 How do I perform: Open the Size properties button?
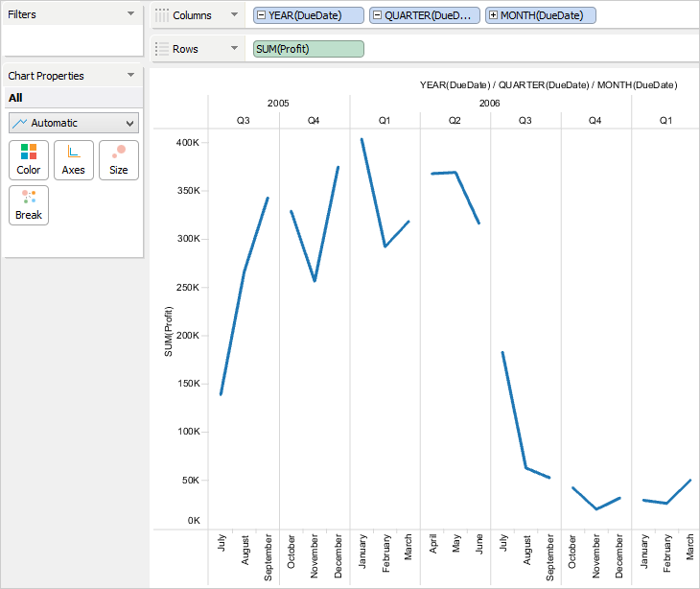(119, 160)
